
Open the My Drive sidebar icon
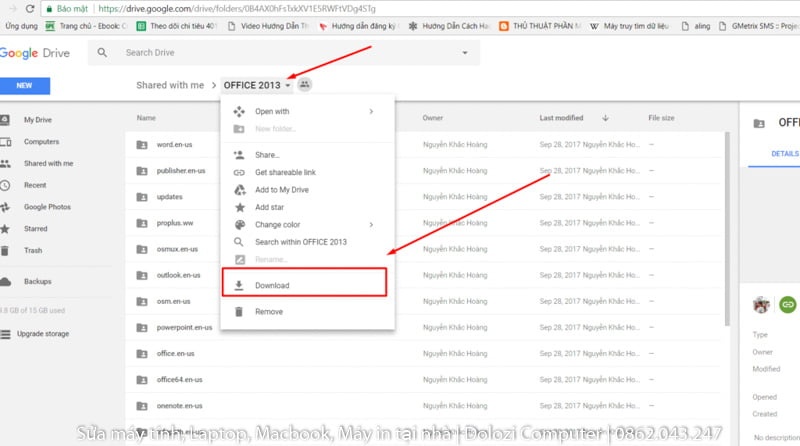click(x=5, y=120)
